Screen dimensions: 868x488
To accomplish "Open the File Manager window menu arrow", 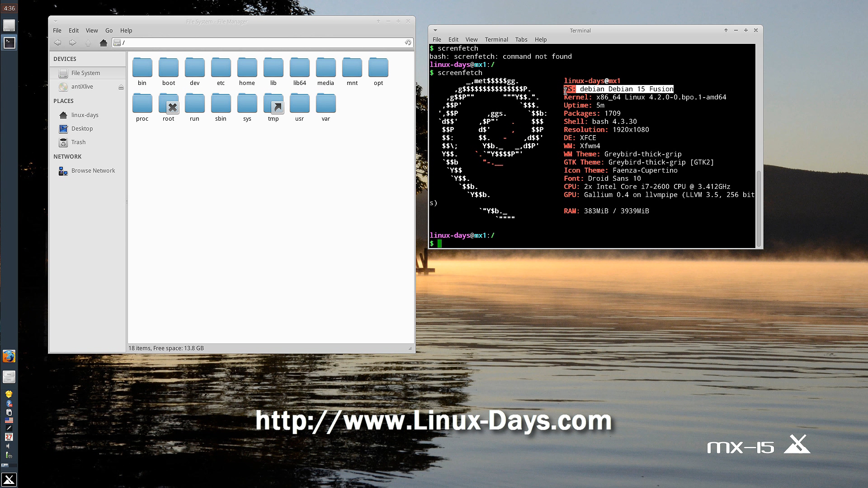I will [x=56, y=21].
